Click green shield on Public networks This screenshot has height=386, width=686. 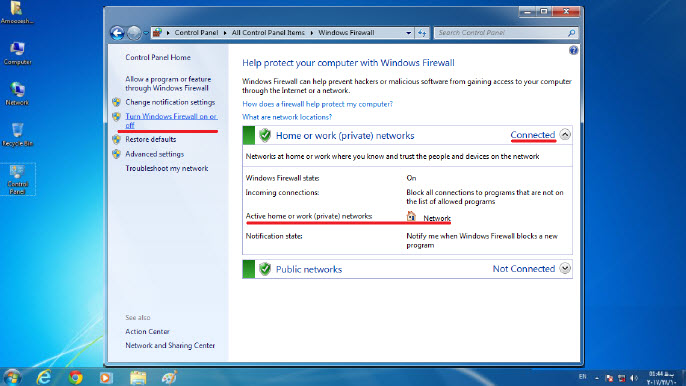coord(265,269)
